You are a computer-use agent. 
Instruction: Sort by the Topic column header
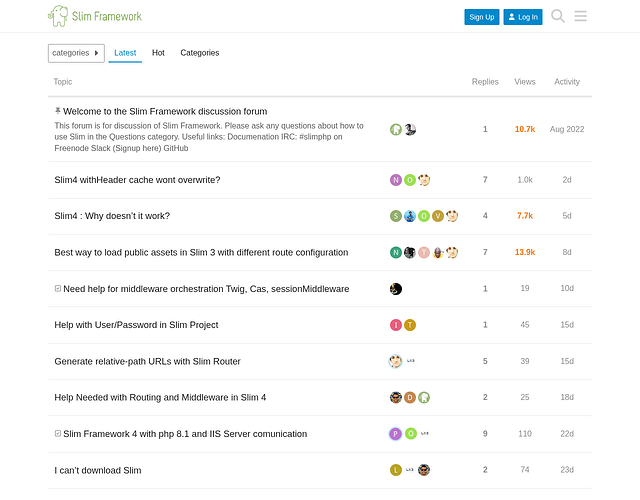pos(63,82)
